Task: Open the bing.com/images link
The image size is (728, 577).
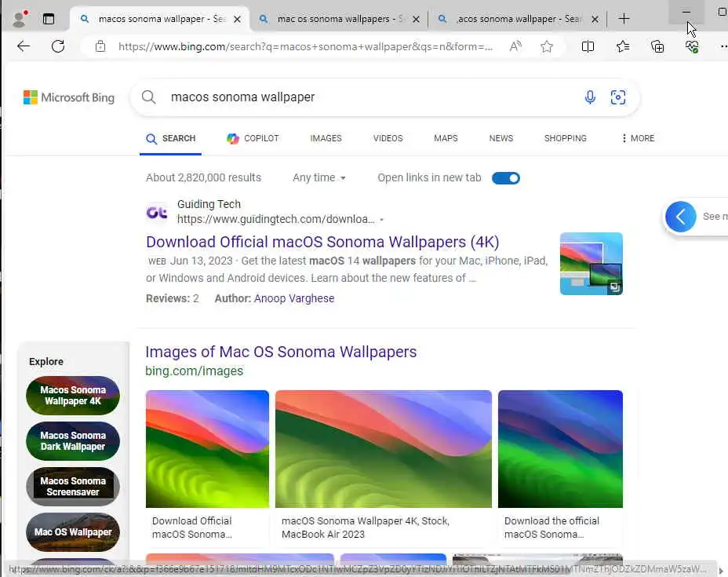Action: tap(194, 371)
